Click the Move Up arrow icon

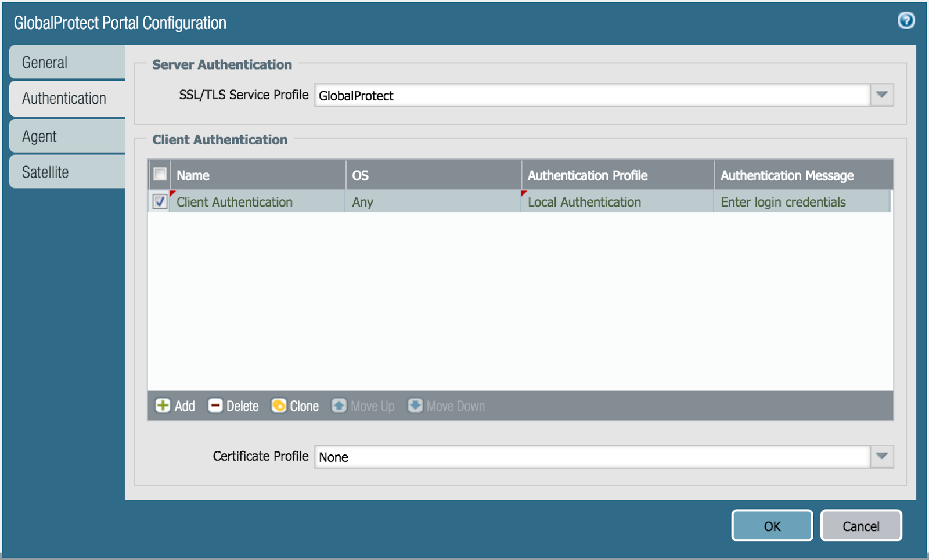pyautogui.click(x=339, y=406)
